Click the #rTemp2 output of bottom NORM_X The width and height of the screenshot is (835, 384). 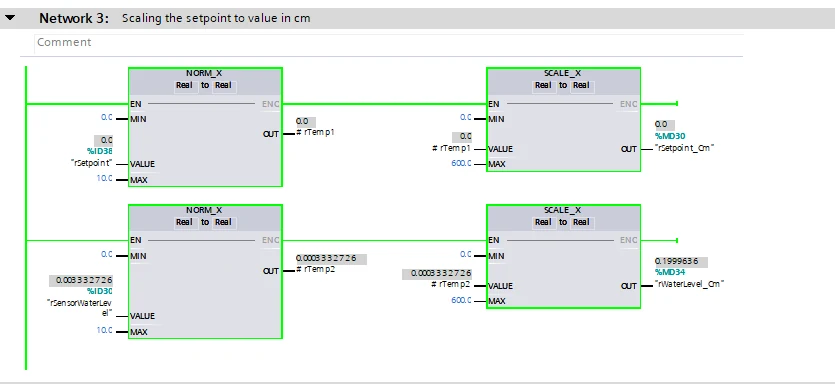tap(315, 269)
